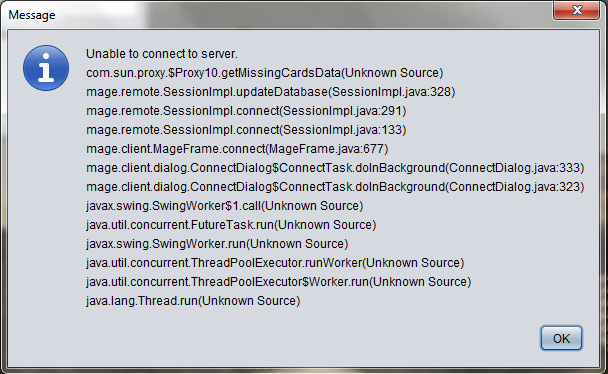Click the javax.swing.SwingWorker.run trace line
Viewport: 608px width, 374px height.
tap(217, 244)
